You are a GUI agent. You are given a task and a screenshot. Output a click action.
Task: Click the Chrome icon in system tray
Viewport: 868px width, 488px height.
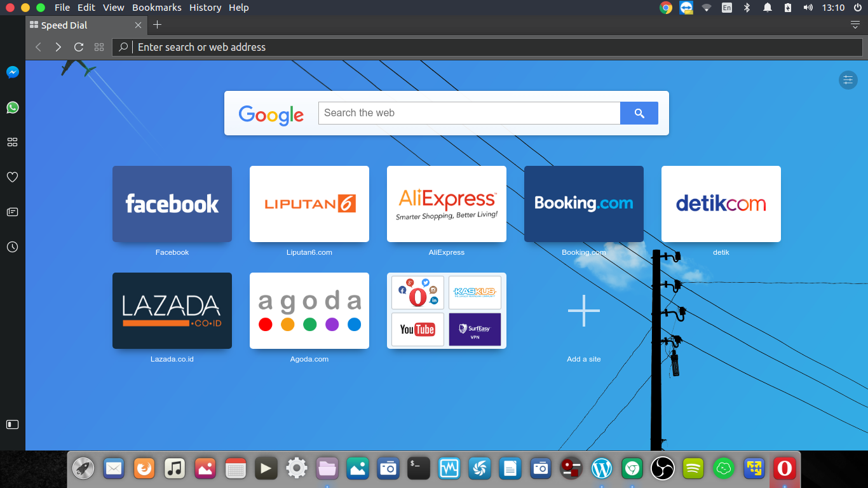(666, 8)
